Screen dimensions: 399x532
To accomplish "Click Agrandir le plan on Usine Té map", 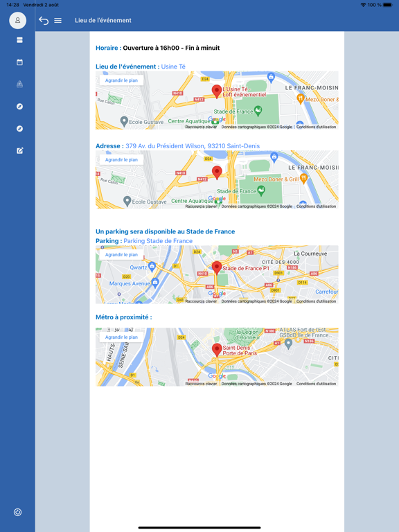I will coord(121,80).
